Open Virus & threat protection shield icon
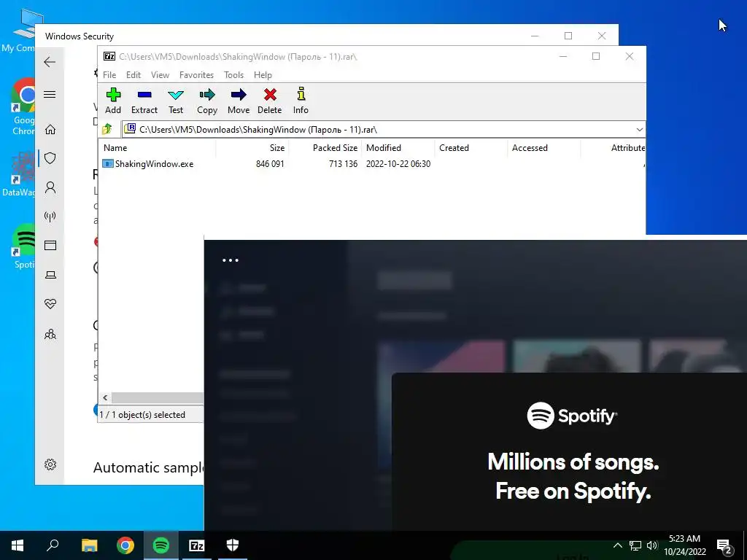 pyautogui.click(x=50, y=158)
